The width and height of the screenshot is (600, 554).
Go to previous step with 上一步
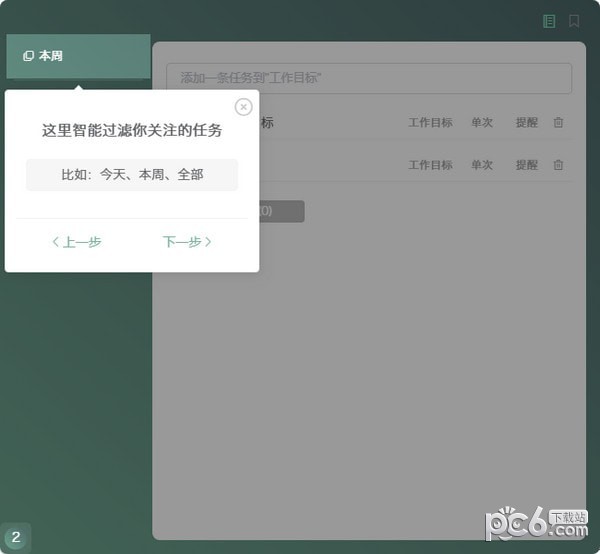pos(77,242)
